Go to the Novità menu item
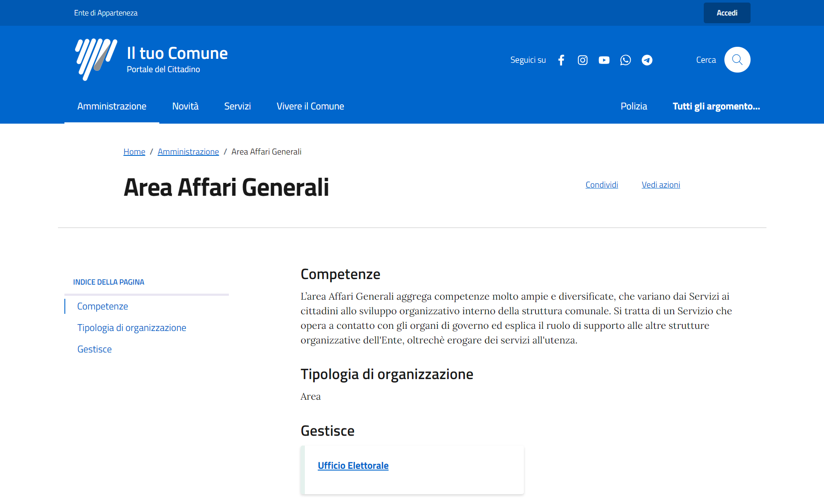824x504 pixels. [x=185, y=106]
